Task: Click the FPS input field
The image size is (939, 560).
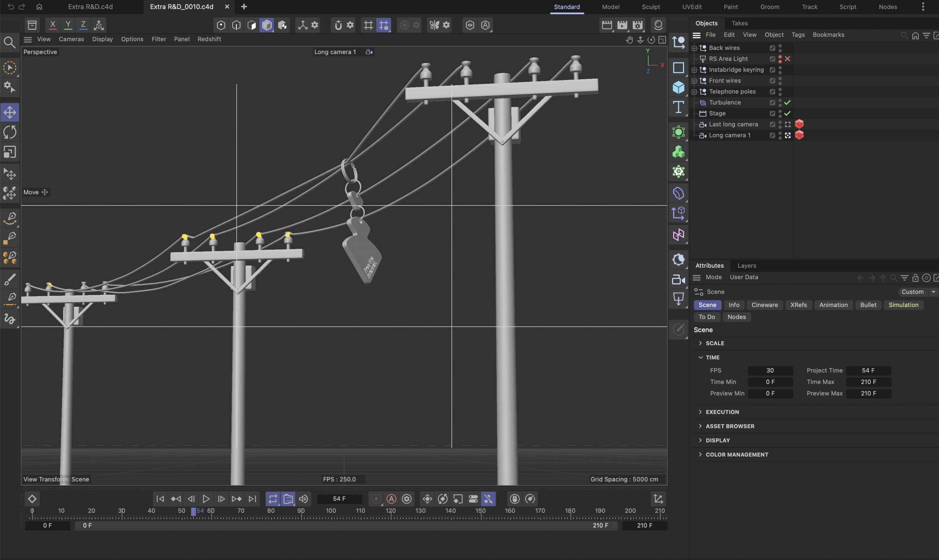Action: [770, 370]
